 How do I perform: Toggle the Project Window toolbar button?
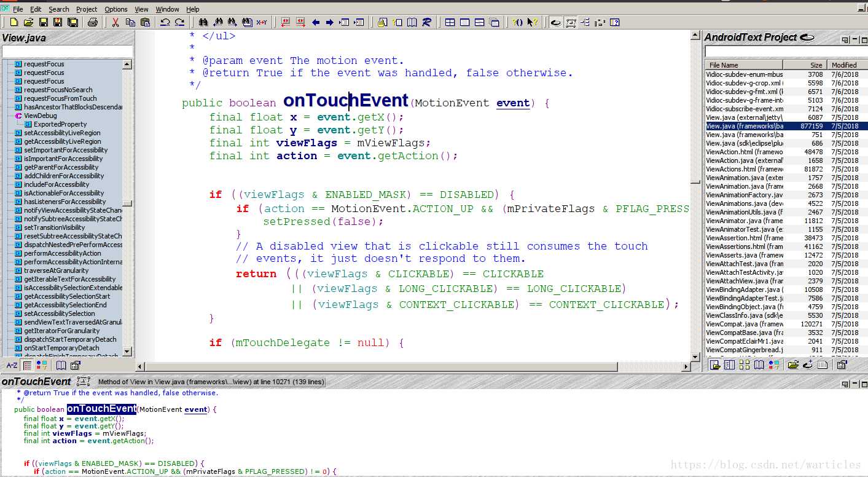click(x=556, y=22)
